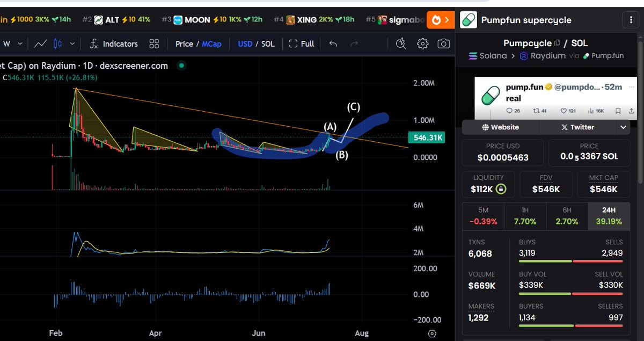Click the MKT CAP $546K box
Screen dimensions: 644x341
[604, 184]
